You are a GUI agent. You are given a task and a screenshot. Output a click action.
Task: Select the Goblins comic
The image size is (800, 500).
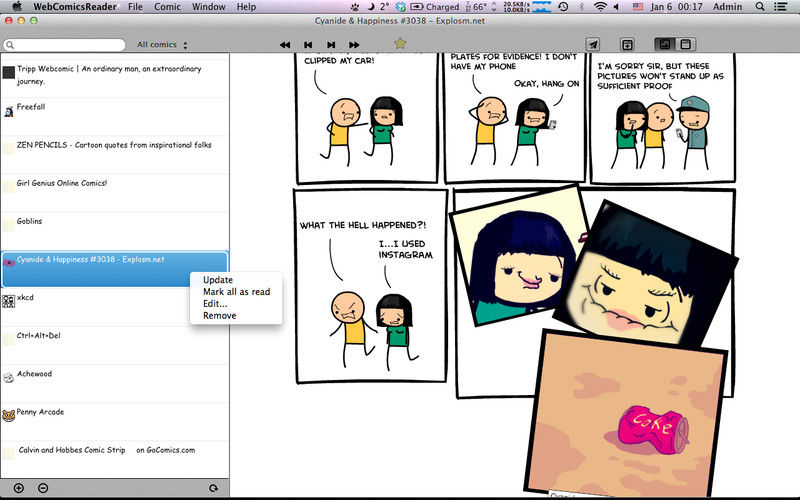115,231
